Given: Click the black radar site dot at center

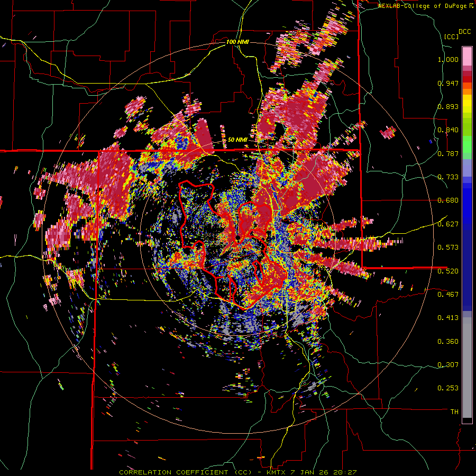Looking at the screenshot, I should coord(238,237).
